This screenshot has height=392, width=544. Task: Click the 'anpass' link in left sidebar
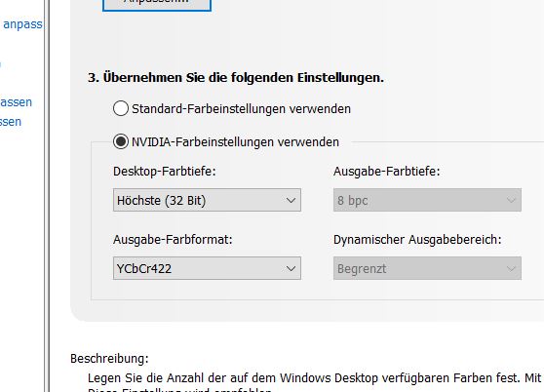[x=22, y=24]
